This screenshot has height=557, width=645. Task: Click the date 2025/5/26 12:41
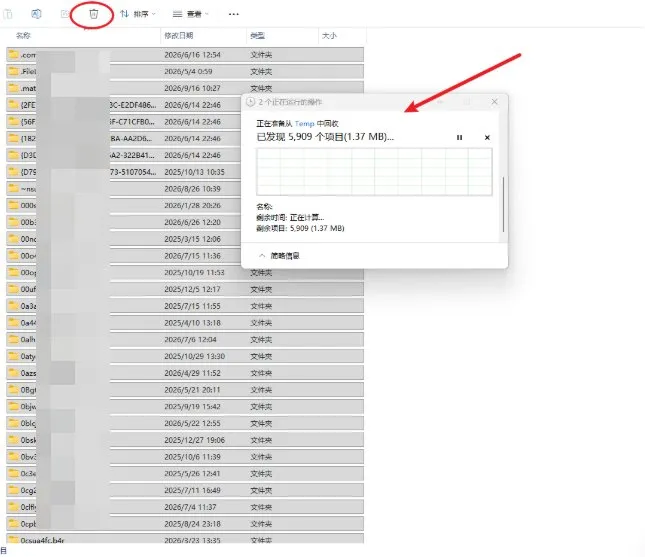(193, 473)
